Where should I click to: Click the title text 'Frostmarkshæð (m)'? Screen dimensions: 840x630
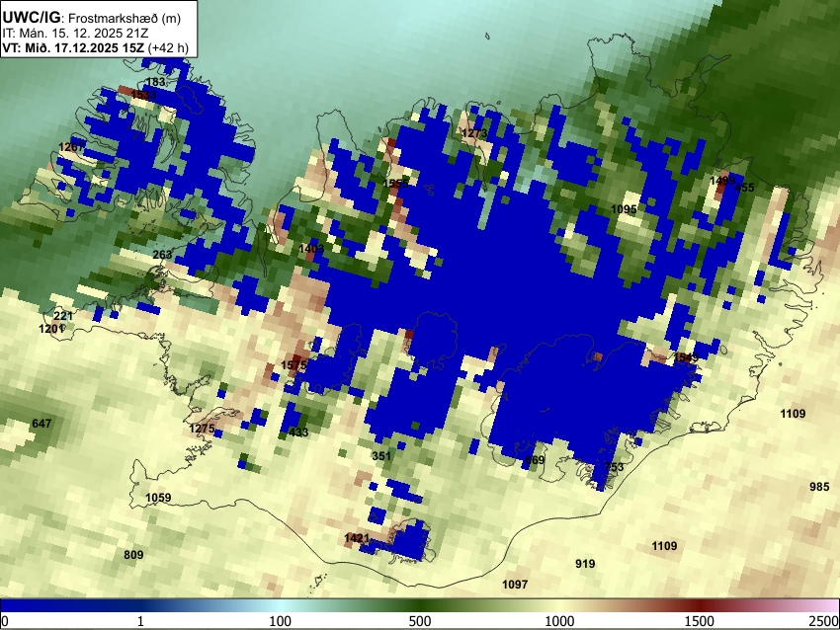[x=125, y=18]
